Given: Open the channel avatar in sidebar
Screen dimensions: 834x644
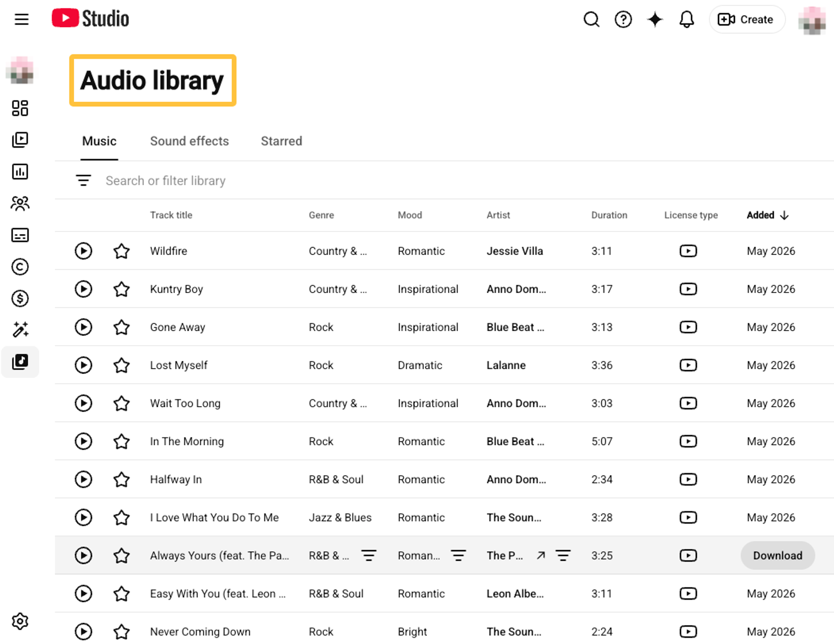Looking at the screenshot, I should [20, 70].
